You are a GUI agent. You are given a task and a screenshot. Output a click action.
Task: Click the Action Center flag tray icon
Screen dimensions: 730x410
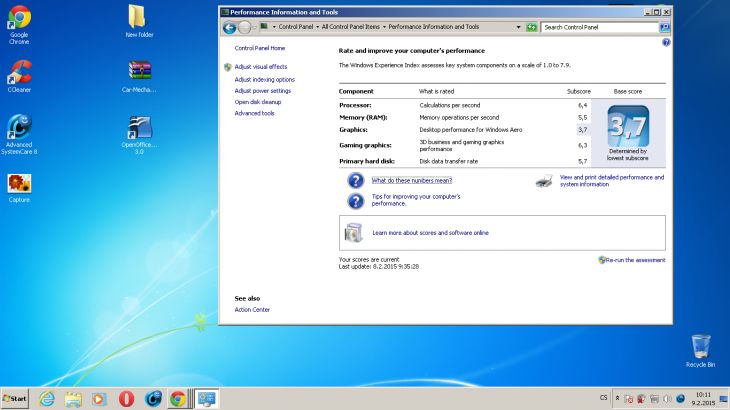629,399
